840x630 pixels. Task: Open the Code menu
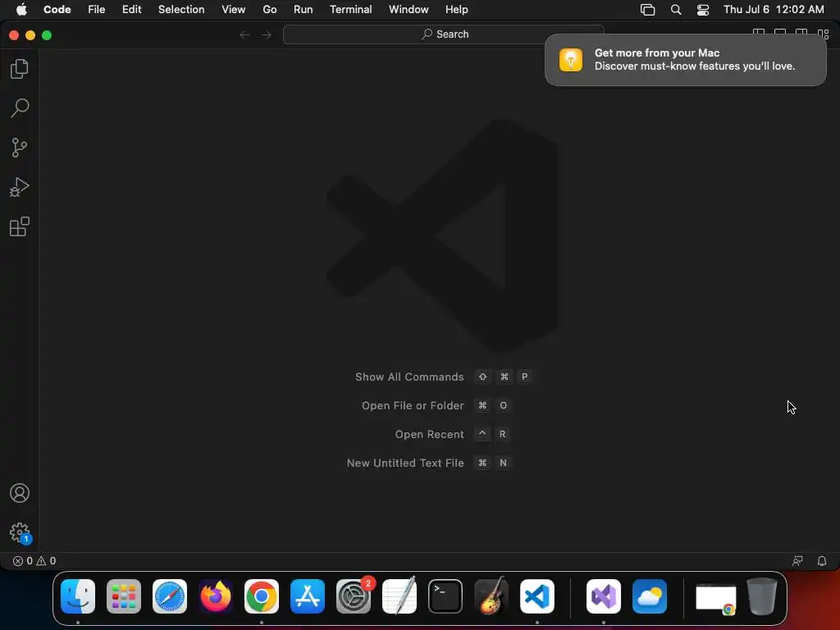tap(57, 10)
